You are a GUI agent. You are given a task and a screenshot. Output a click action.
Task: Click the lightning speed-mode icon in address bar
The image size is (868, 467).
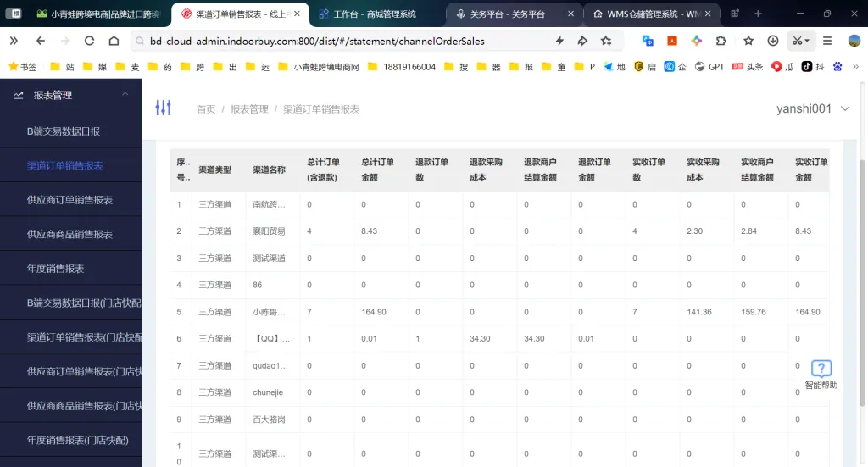tap(559, 41)
